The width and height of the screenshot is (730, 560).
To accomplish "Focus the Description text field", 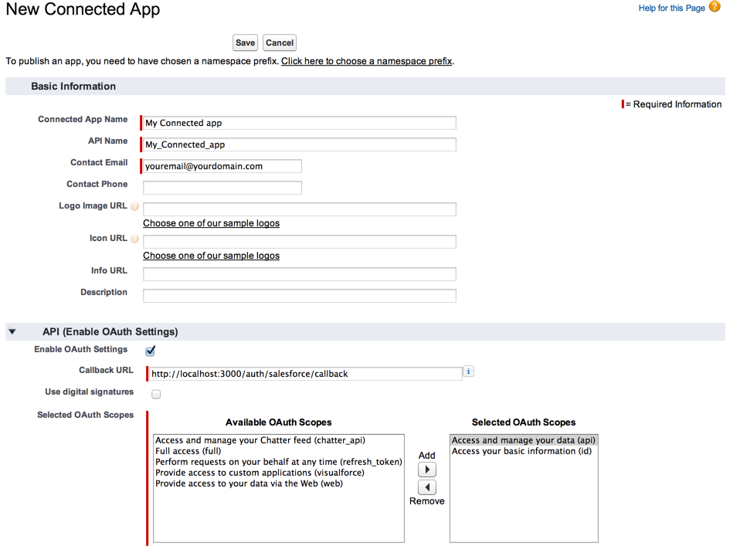I will point(300,296).
